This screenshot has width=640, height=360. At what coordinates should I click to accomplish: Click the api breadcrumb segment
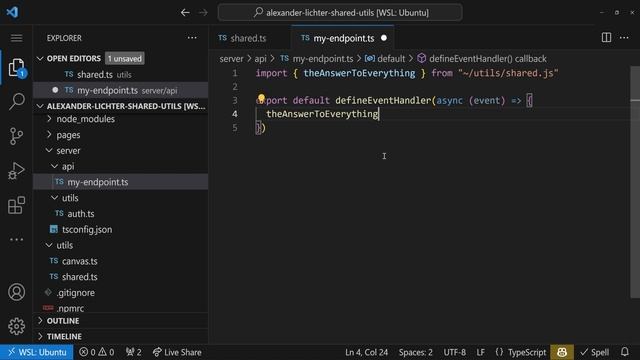click(x=260, y=59)
